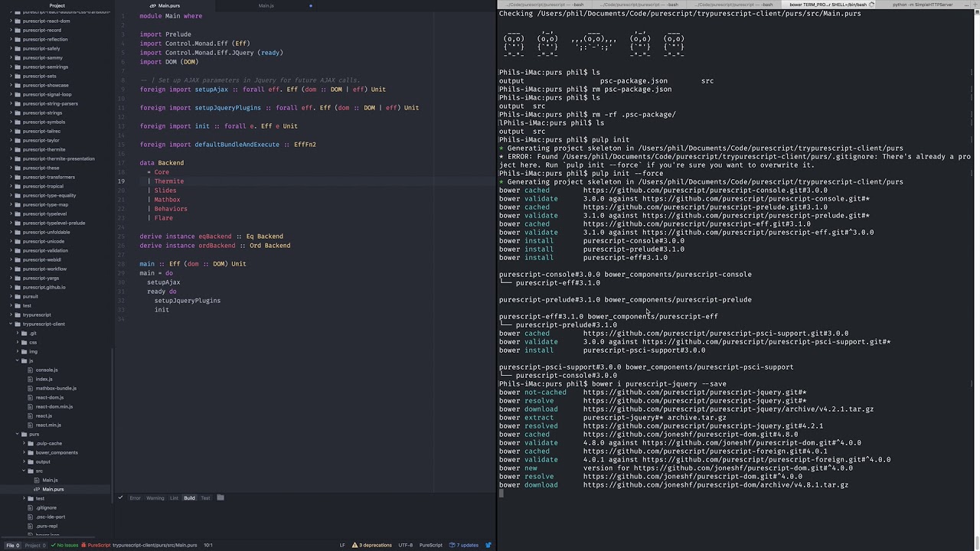
Task: Switch linter scope to File 0
Action: 12,545
